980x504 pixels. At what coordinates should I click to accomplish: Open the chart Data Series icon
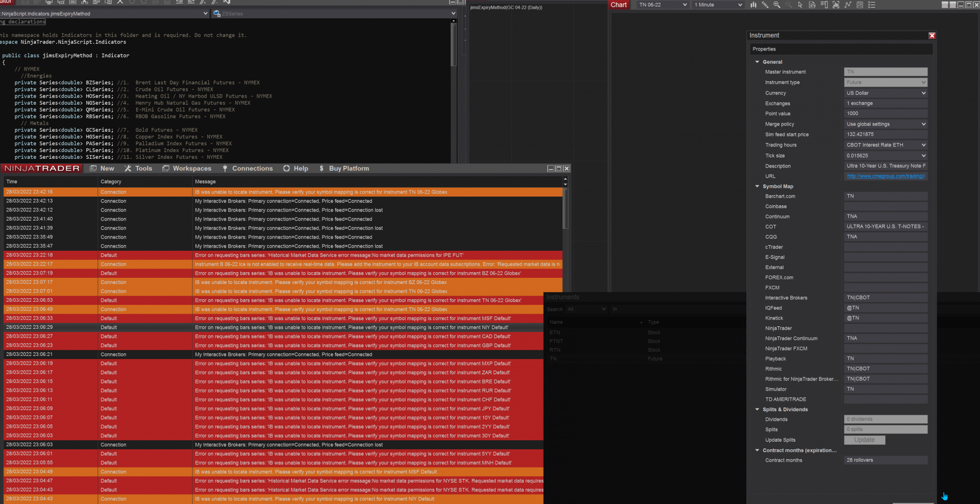click(x=836, y=5)
